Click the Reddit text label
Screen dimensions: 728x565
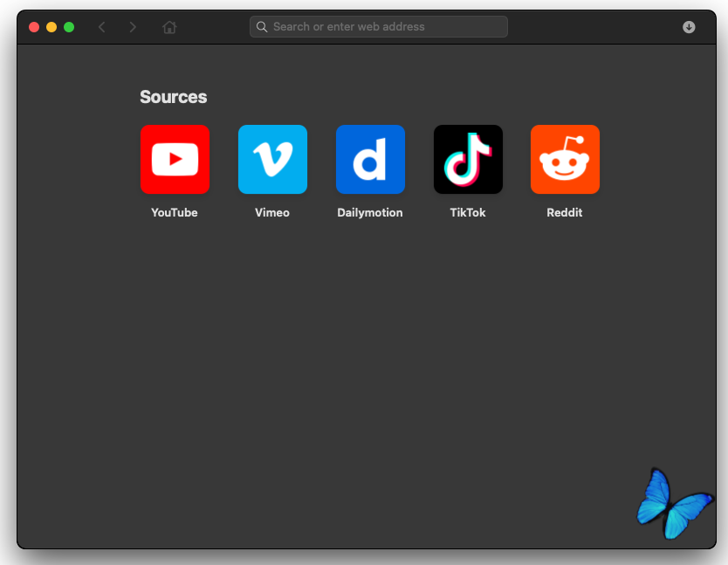tap(565, 212)
